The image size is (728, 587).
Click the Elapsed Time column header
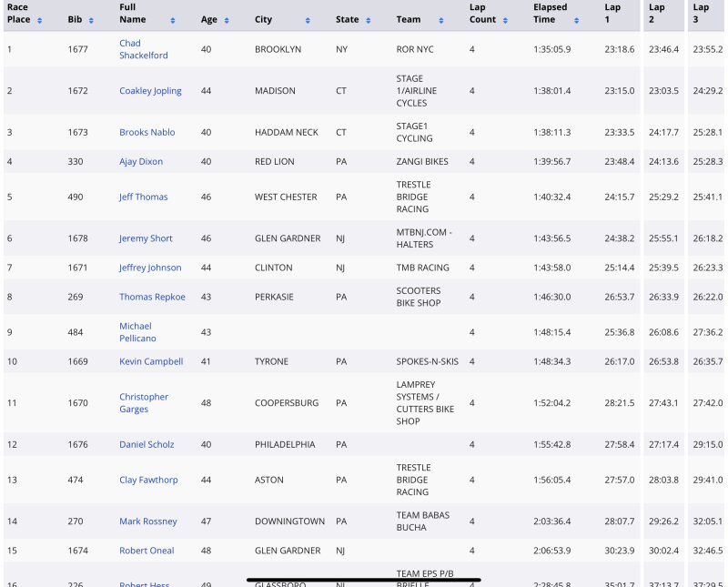click(x=550, y=14)
